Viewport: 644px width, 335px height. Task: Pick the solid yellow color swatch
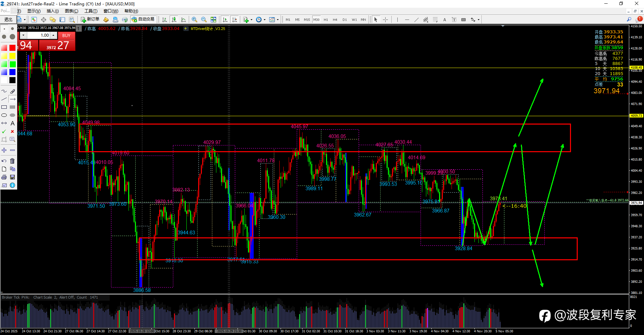12,56
